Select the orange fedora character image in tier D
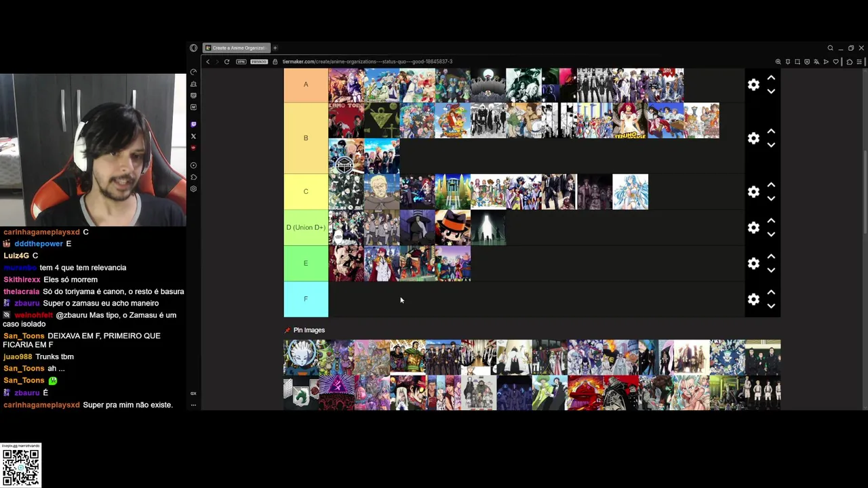This screenshot has height=488, width=868. 452,228
